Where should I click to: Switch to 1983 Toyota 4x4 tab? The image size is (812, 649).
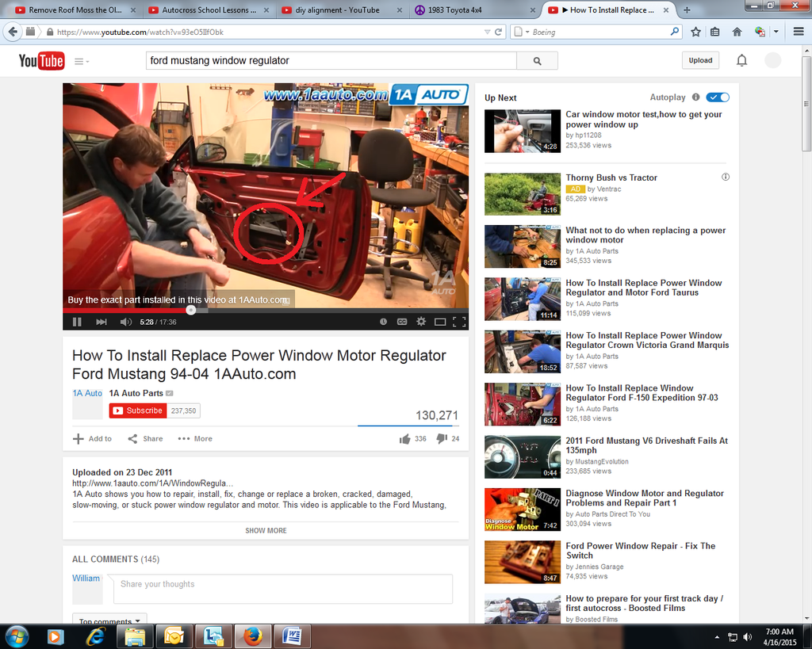click(x=476, y=10)
